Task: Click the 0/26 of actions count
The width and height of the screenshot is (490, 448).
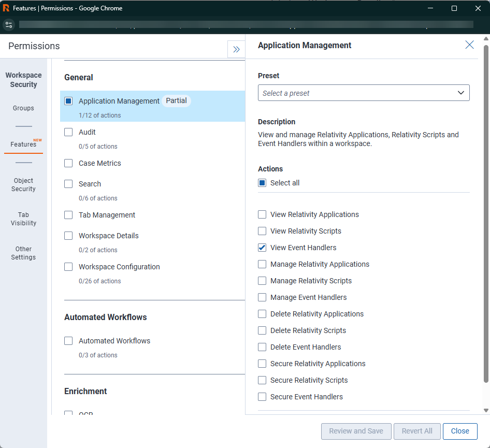Action: 99,281
